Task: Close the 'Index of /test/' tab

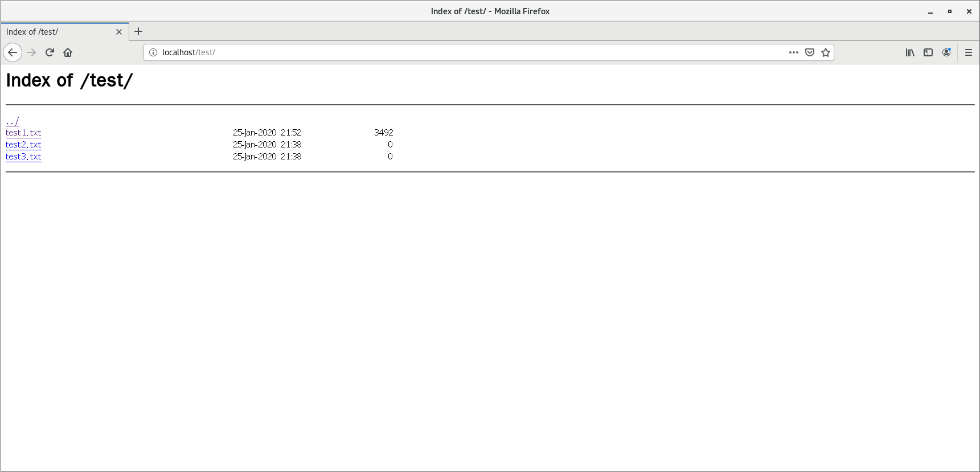Action: pos(119,32)
